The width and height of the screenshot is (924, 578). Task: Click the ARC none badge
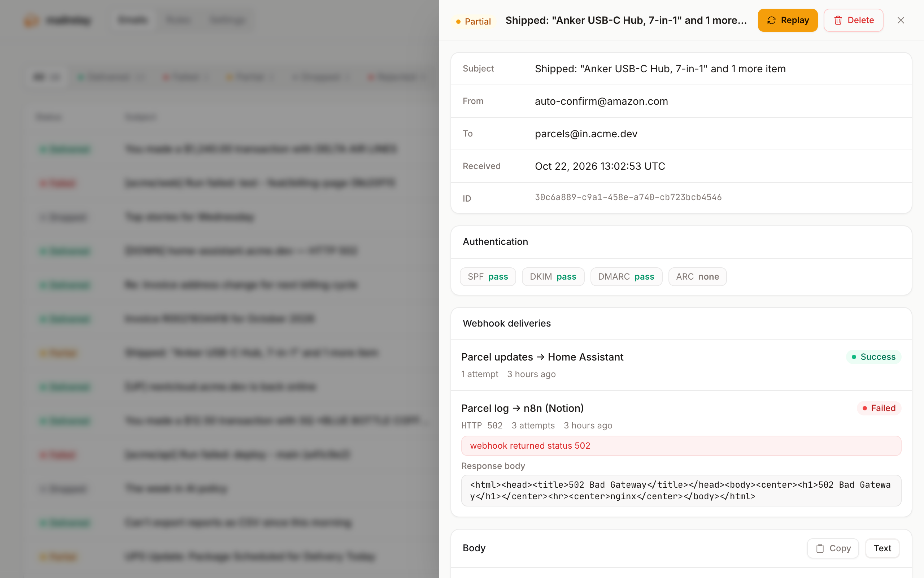697,277
